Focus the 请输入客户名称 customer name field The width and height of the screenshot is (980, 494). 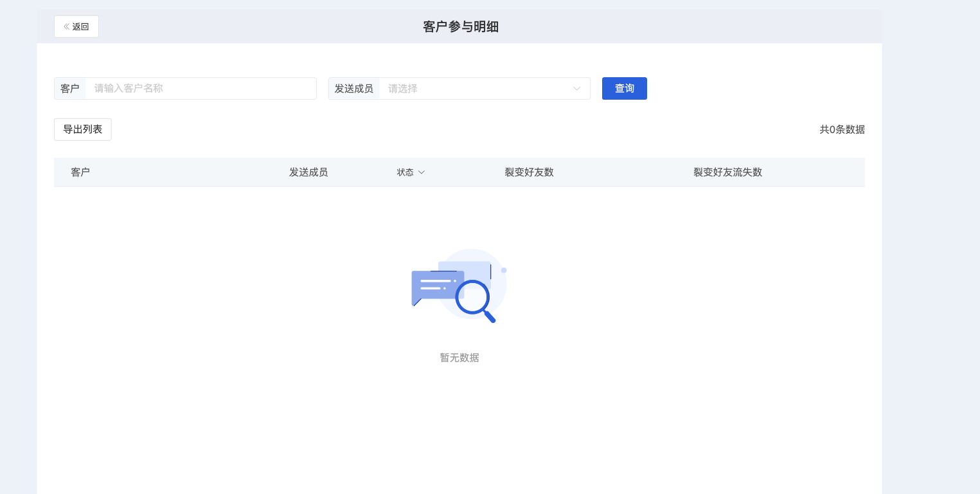[200, 89]
